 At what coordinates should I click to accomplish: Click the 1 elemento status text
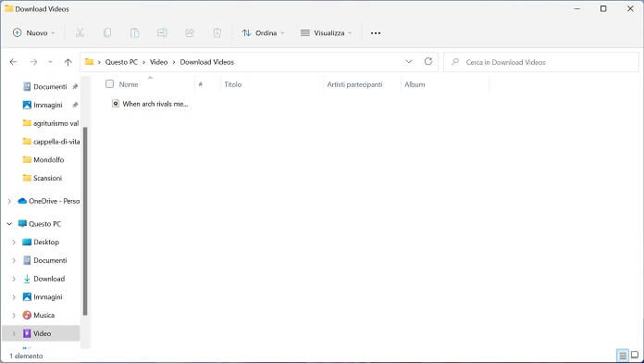click(x=26, y=356)
